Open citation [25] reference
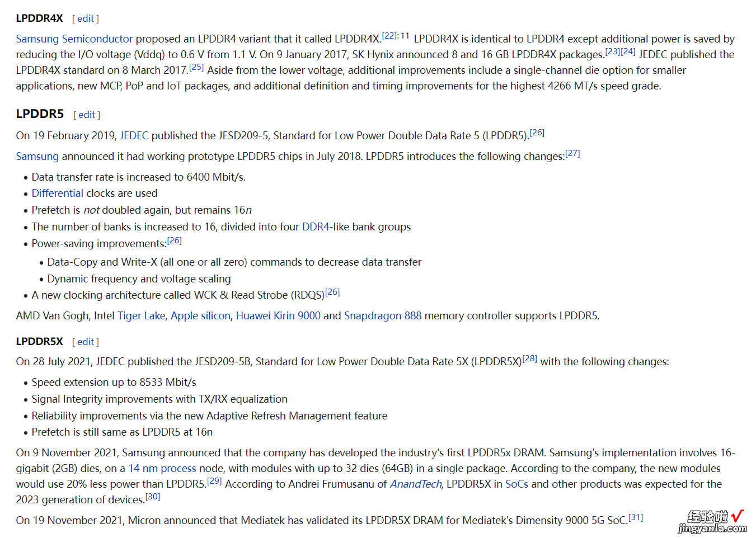 196,67
